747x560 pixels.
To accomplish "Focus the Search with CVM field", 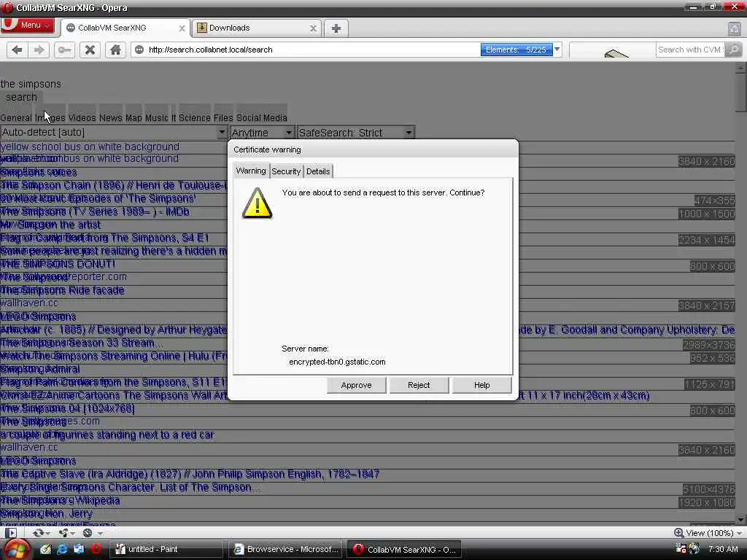I will [689, 50].
